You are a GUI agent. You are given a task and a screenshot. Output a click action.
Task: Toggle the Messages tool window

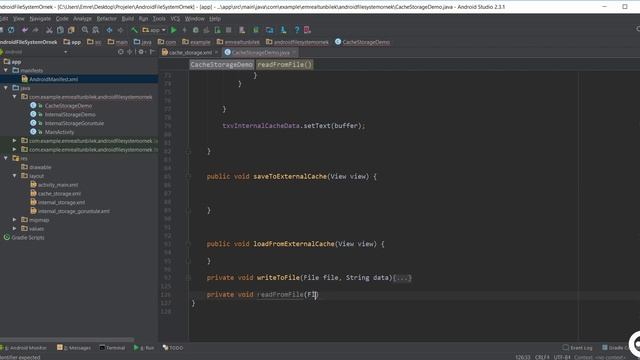[x=74, y=348]
